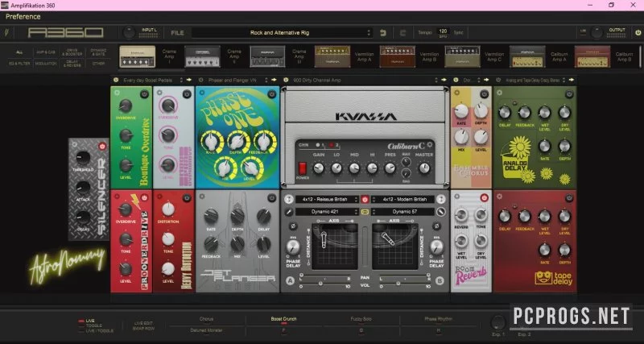The width and height of the screenshot is (644, 344).
Task: Click the arrow after Phaser and Flanger VN preset
Action: click(x=274, y=80)
